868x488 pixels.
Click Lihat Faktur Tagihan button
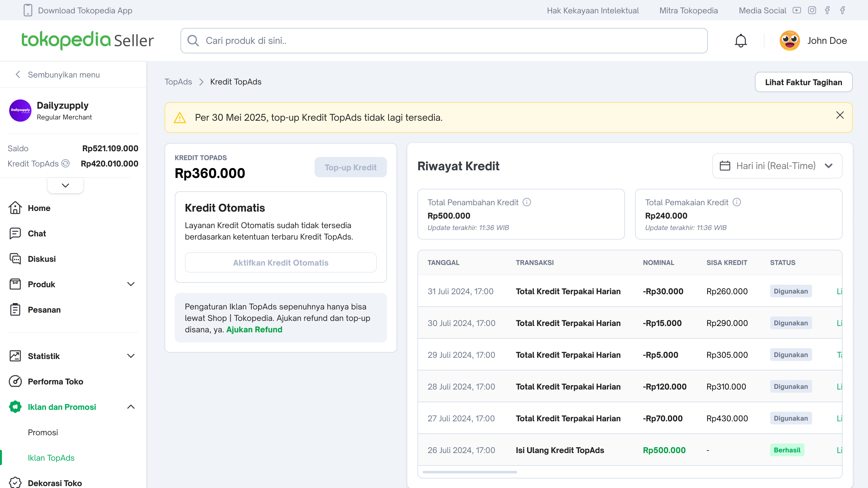(x=803, y=82)
